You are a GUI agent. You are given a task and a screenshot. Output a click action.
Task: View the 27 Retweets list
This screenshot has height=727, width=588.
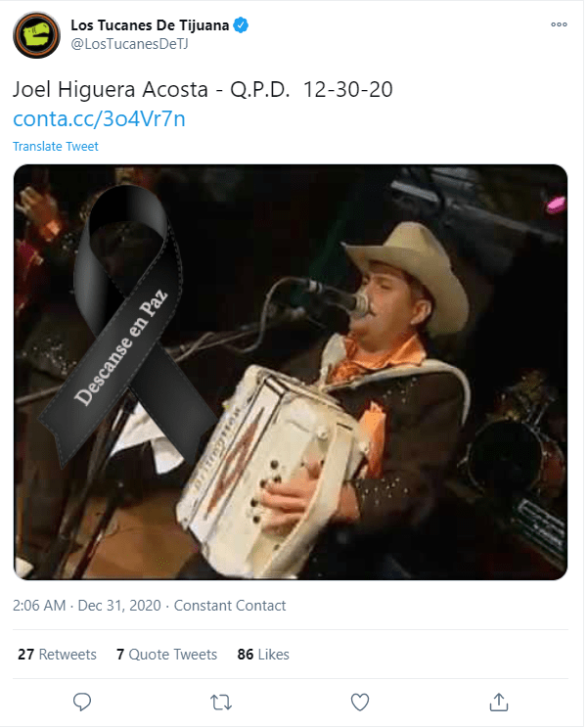57,655
